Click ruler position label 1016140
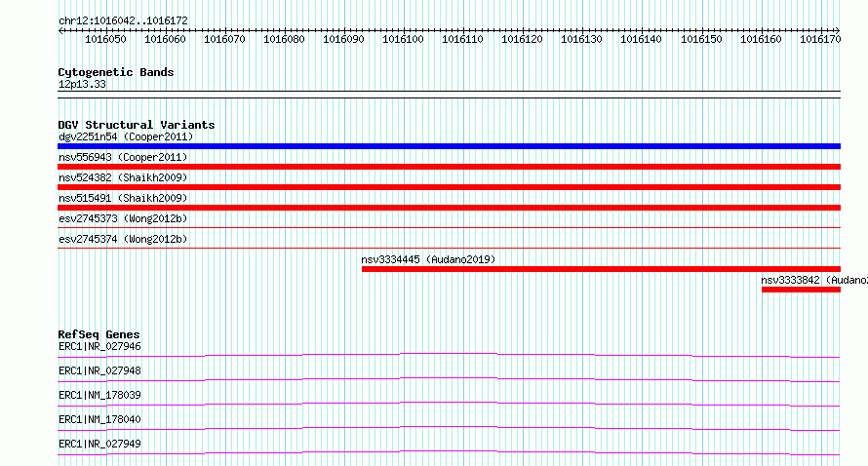The image size is (868, 466). tap(641, 39)
